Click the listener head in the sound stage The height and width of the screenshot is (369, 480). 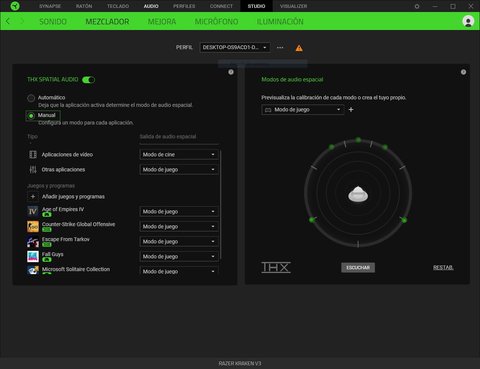[x=358, y=194]
